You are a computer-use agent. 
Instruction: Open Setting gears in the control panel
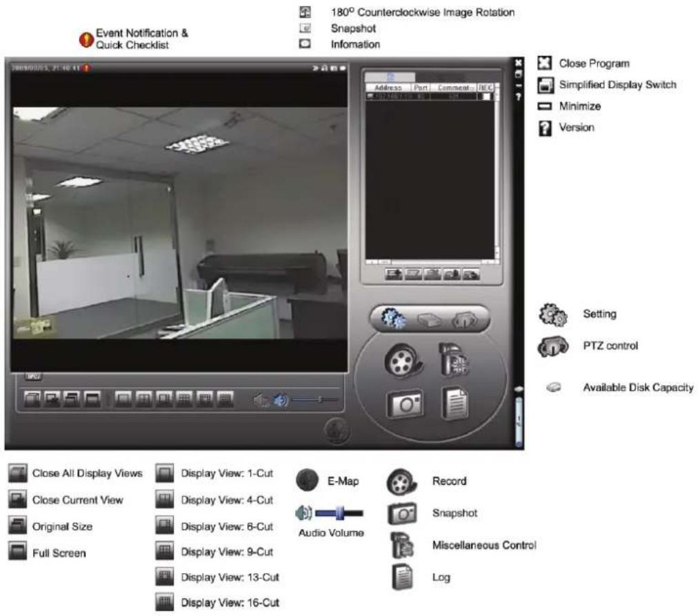tap(393, 319)
